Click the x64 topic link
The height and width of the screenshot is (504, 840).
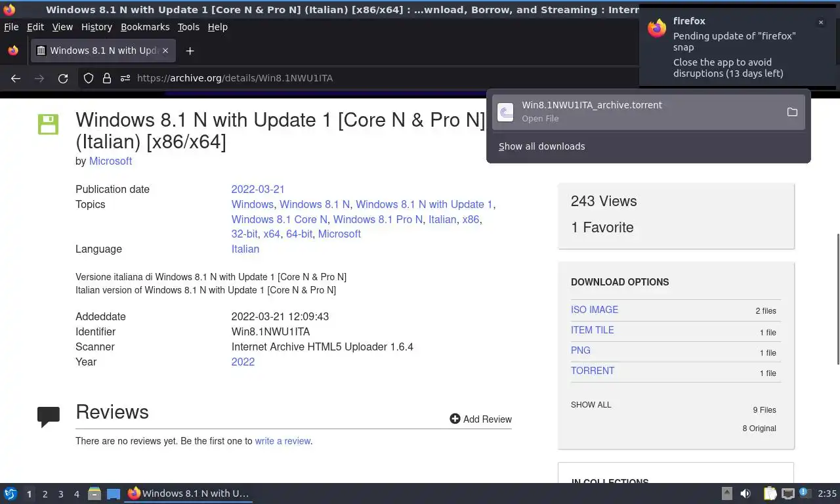click(x=272, y=234)
